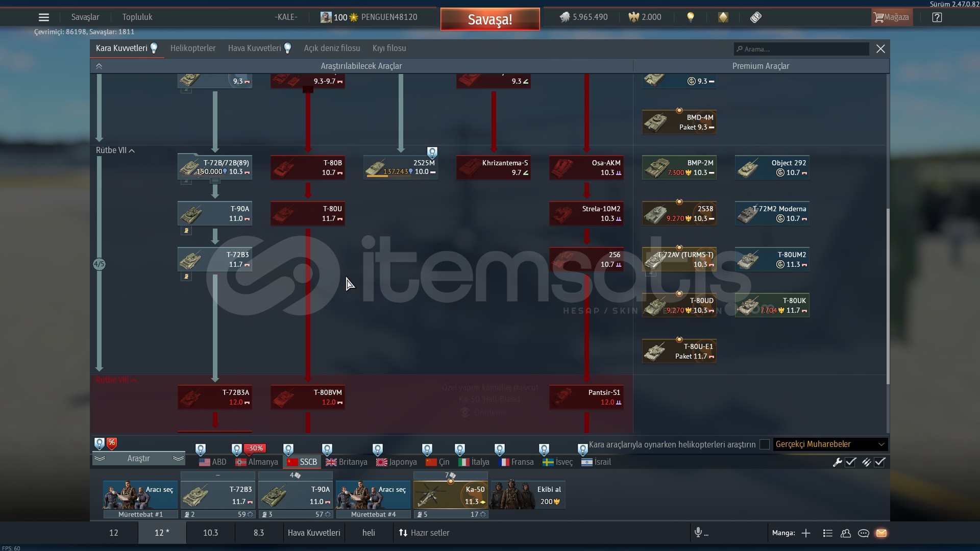Image resolution: width=980 pixels, height=551 pixels.
Task: Close the research tree window
Action: pyautogui.click(x=880, y=49)
